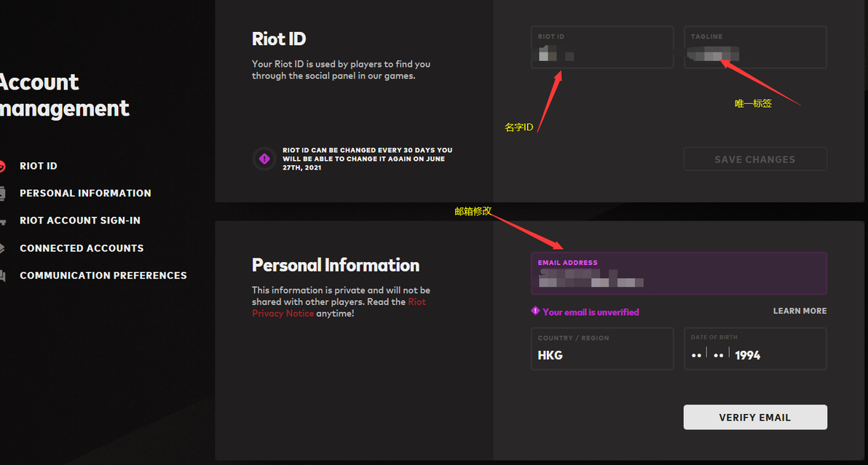Click the Communication Preferences chat bubbles icon
This screenshot has width=868, height=465.
2,276
